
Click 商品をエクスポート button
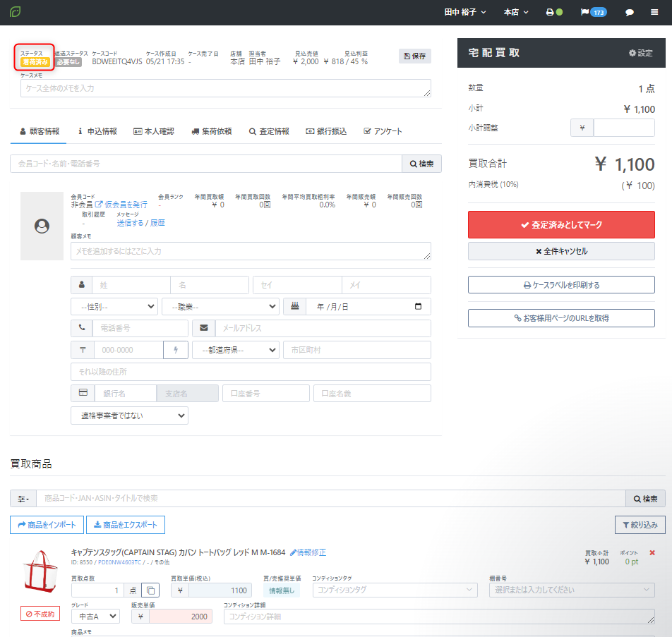[x=126, y=525]
